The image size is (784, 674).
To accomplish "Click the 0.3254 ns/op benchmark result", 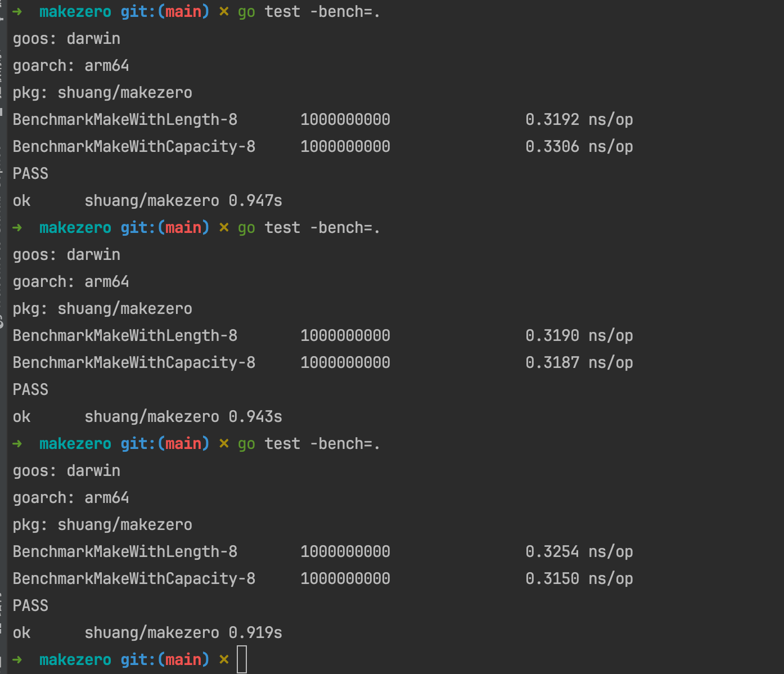I will (579, 551).
